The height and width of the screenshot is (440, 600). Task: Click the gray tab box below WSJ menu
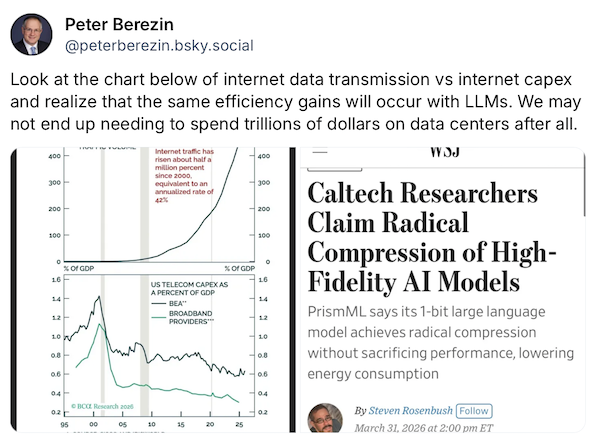click(x=334, y=169)
